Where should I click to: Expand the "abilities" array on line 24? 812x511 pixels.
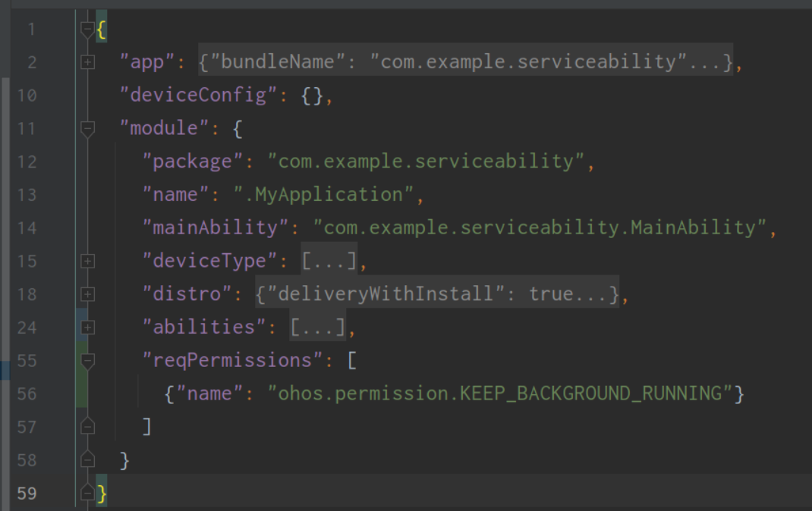coord(87,327)
